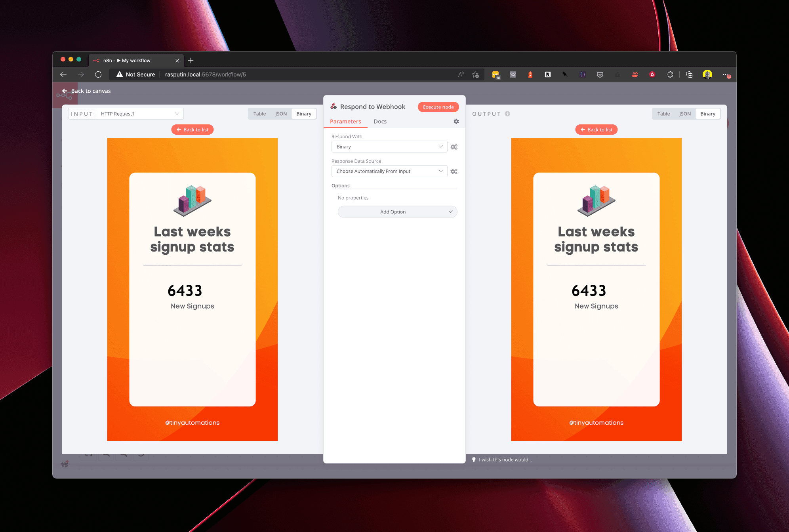Click the back arrow navigate to canvas
The width and height of the screenshot is (789, 532).
[64, 91]
